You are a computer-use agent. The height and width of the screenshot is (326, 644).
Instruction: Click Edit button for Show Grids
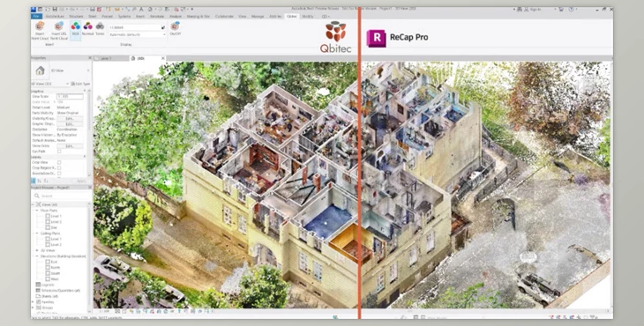tap(70, 145)
